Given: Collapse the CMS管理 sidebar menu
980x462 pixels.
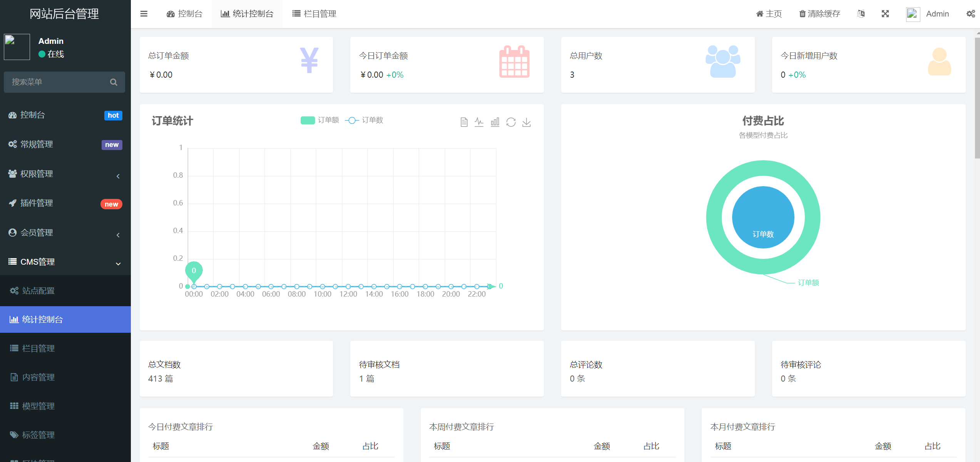Looking at the screenshot, I should pos(65,262).
